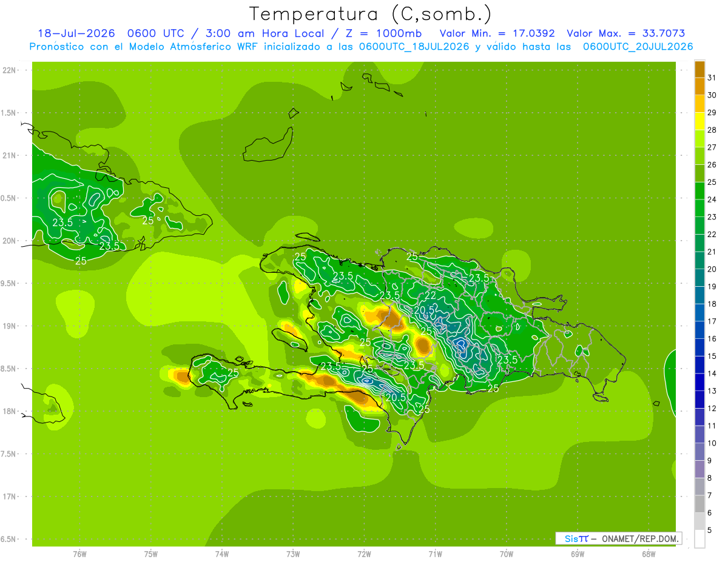This screenshot has height=562, width=728.
Task: Click the legend value '20'
Action: [712, 269]
